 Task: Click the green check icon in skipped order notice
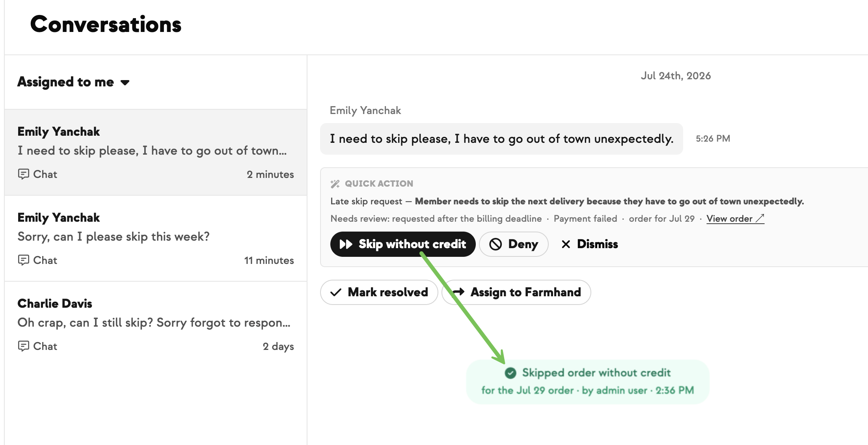(510, 373)
